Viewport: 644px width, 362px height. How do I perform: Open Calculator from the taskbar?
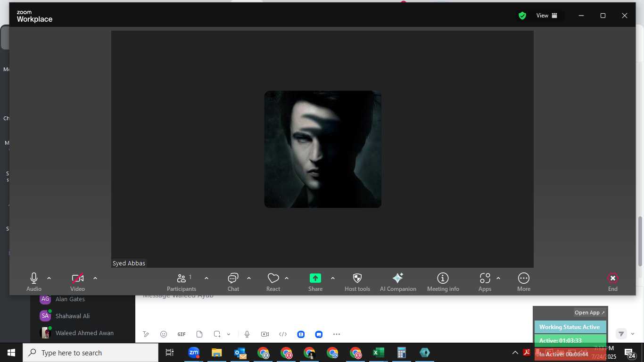[402, 353]
